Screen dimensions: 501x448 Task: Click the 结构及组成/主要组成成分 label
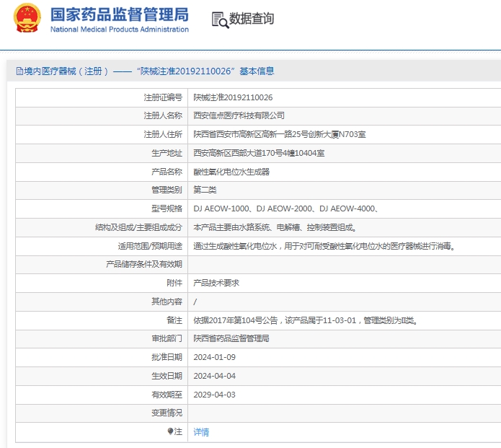click(x=138, y=227)
